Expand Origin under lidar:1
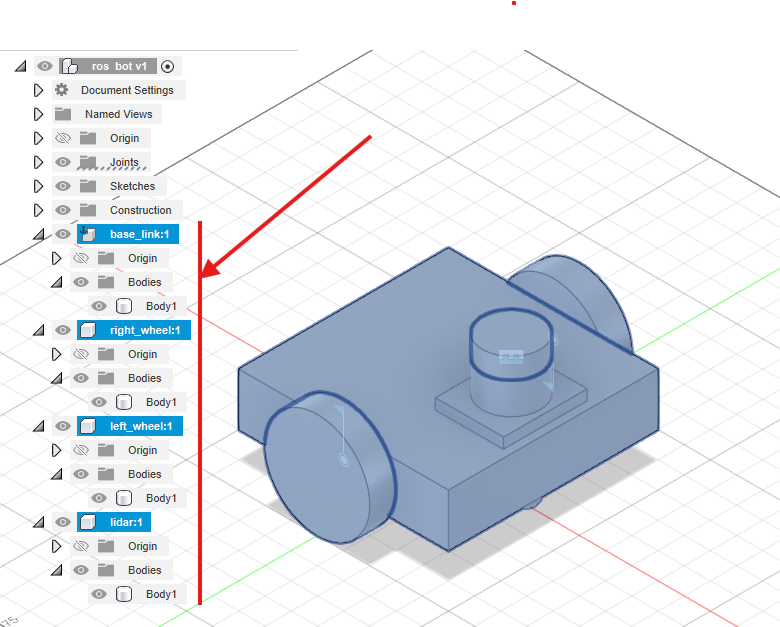The height and width of the screenshot is (627, 780). (56, 546)
